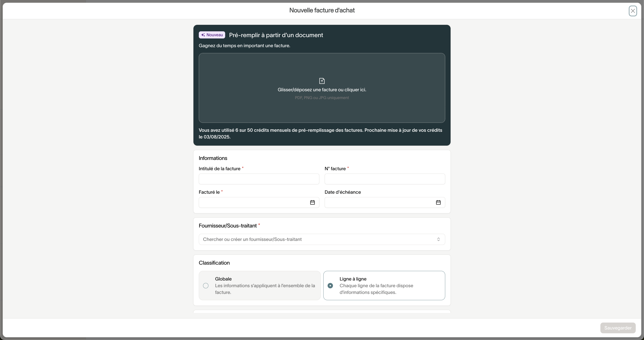Close the Nouvelle facture d'achat dialog
644x340 pixels.
(x=633, y=11)
